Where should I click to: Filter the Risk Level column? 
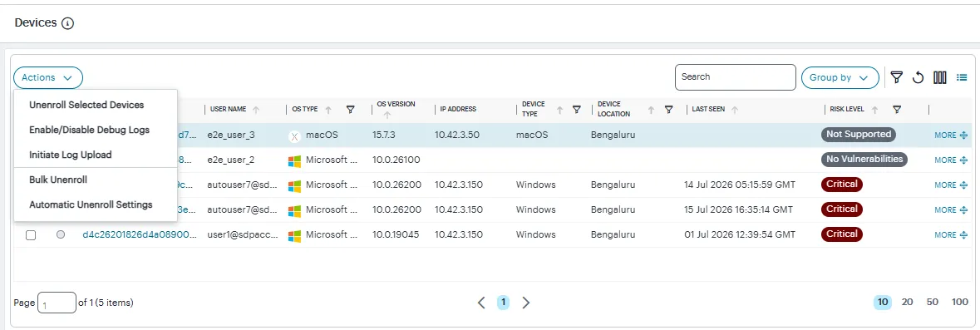[897, 110]
